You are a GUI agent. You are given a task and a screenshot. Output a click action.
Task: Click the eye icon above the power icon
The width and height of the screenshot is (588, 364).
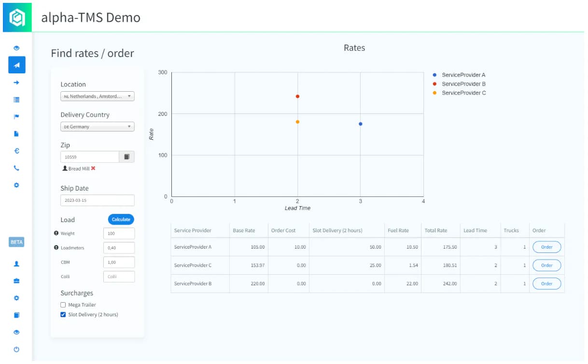(16, 332)
